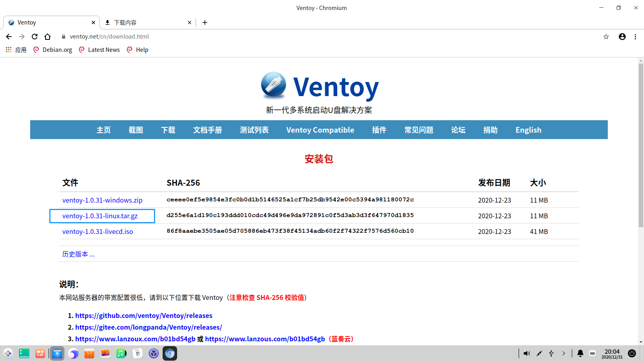Viewport: 644px width, 361px height.
Task: Click the scrollbar down arrow
Action: 641,342
